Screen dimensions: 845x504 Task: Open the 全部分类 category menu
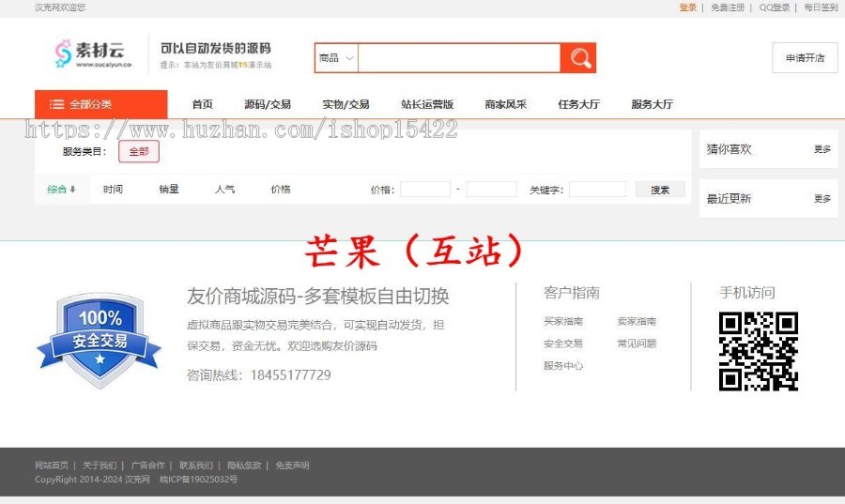(101, 104)
